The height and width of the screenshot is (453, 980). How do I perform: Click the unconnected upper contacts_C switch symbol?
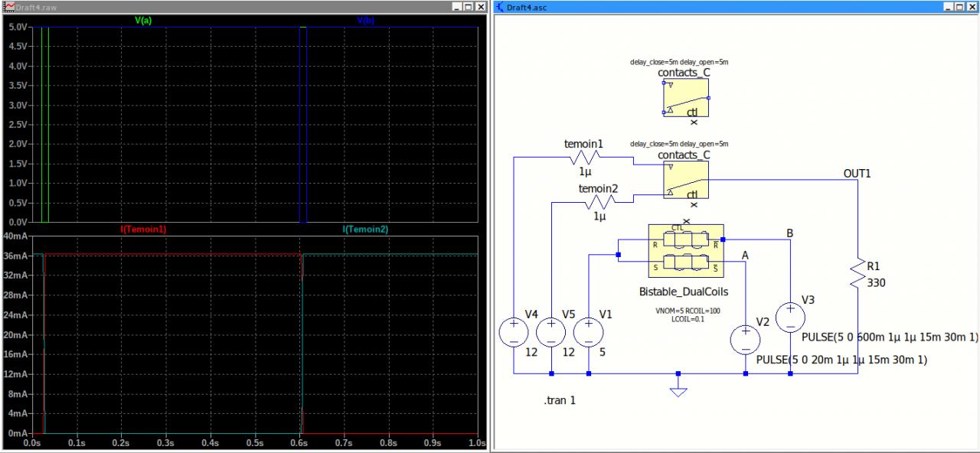click(x=685, y=98)
